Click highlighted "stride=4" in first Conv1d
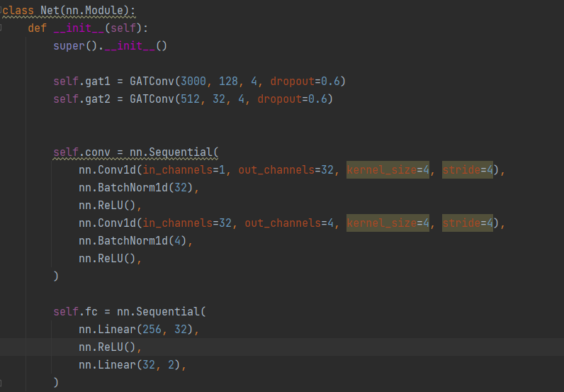The height and width of the screenshot is (392, 564). click(x=468, y=170)
